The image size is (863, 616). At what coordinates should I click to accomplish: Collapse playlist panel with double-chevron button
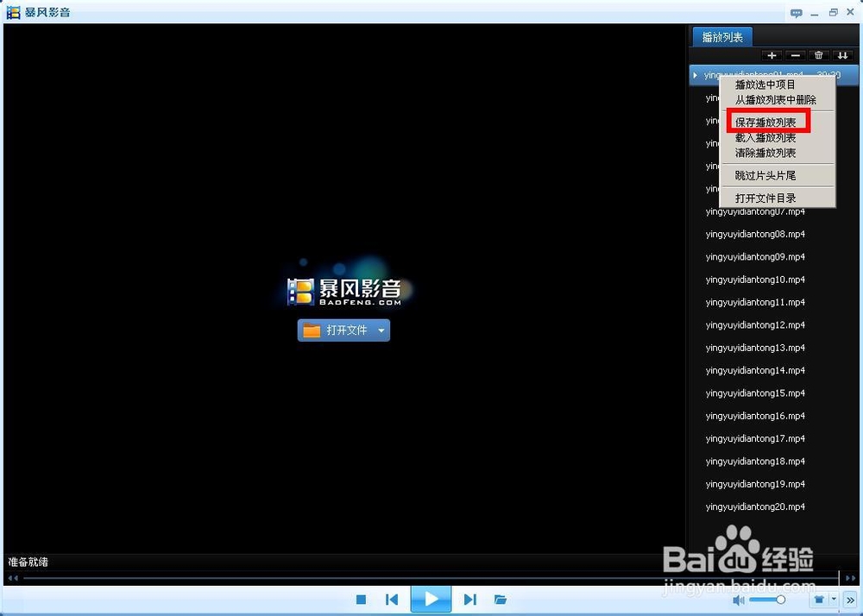click(x=850, y=600)
